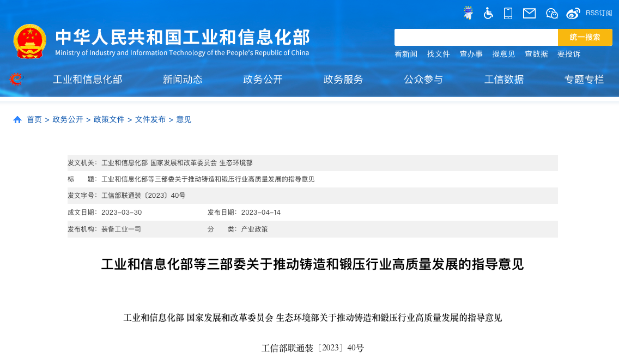Open the mobile phone version icon
Image resolution: width=619 pixels, height=364 pixels.
pos(508,13)
